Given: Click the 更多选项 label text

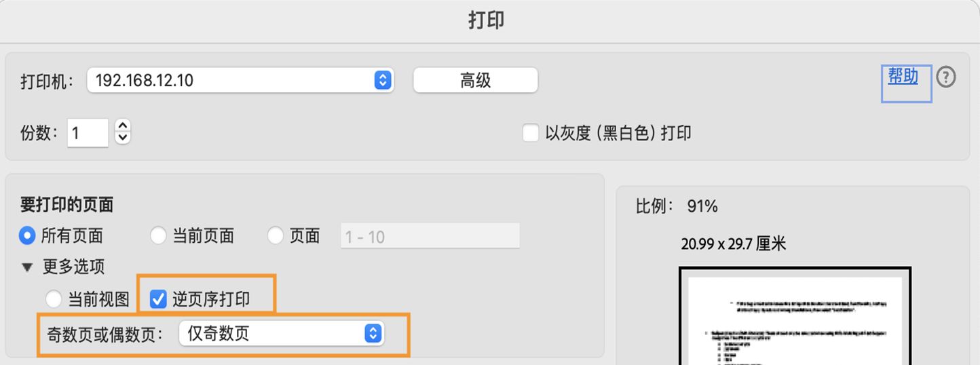Looking at the screenshot, I should tap(73, 267).
